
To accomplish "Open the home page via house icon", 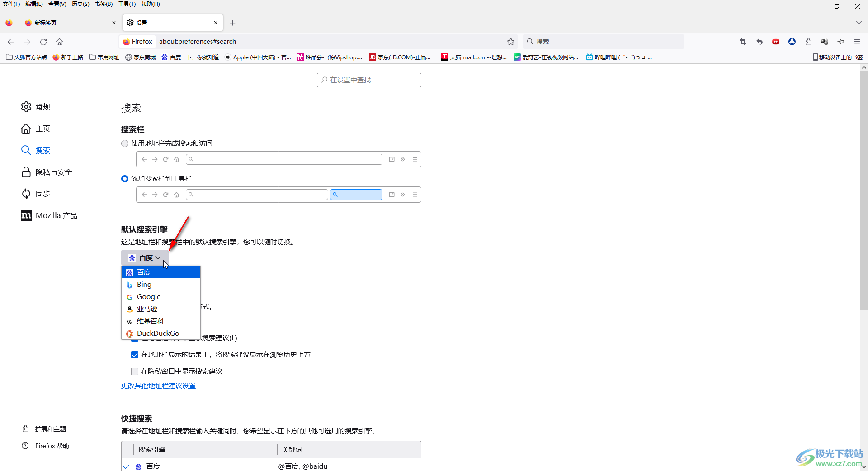I will pyautogui.click(x=59, y=42).
